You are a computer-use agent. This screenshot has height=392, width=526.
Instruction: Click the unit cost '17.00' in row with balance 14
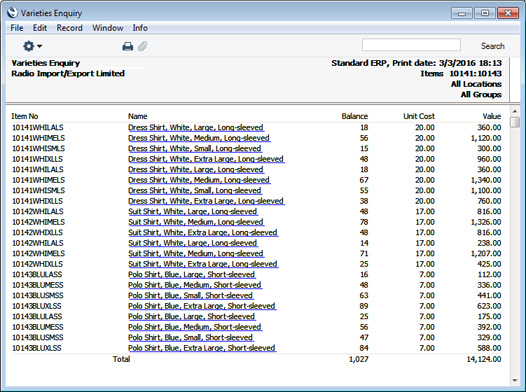pyautogui.click(x=425, y=243)
